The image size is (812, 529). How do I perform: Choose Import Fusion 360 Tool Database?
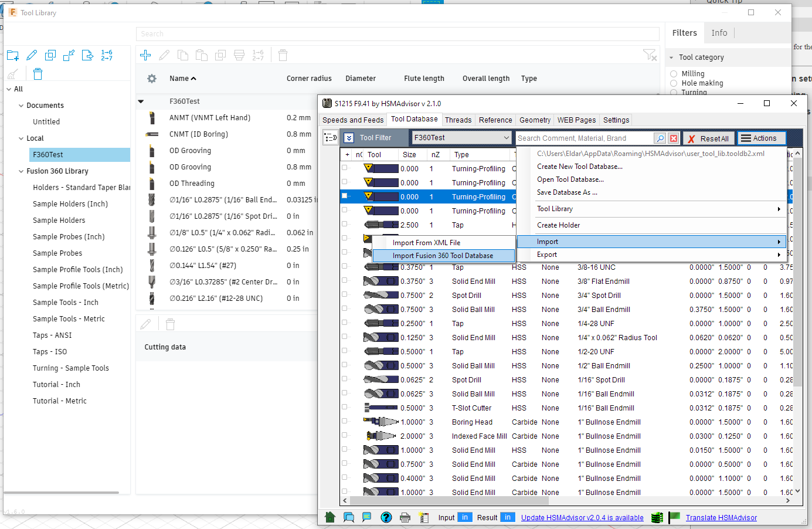[443, 256]
